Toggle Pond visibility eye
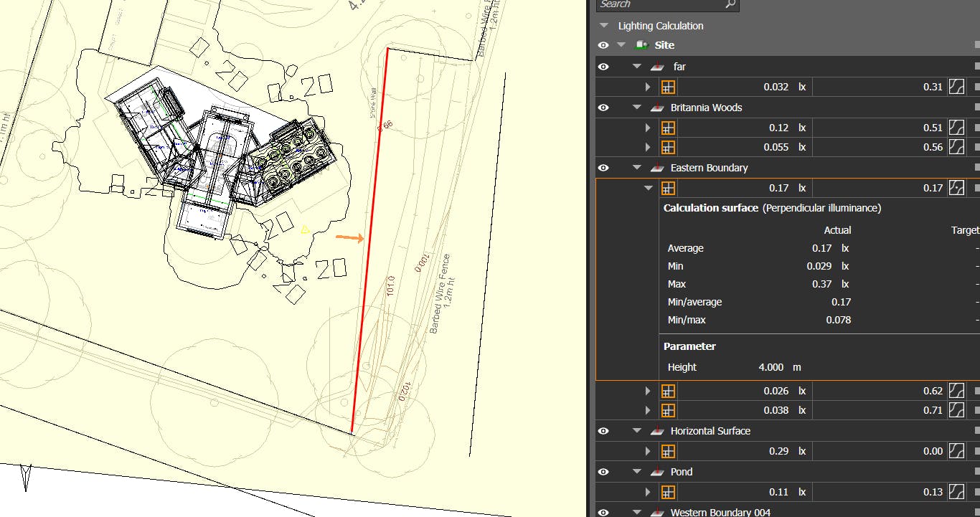 pos(603,472)
